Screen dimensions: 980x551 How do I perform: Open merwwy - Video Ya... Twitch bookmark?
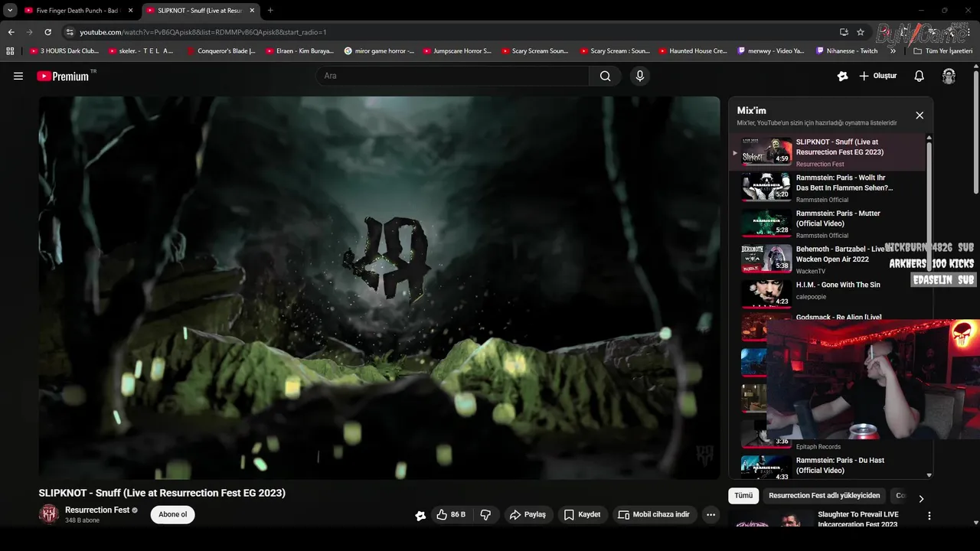pyautogui.click(x=771, y=51)
